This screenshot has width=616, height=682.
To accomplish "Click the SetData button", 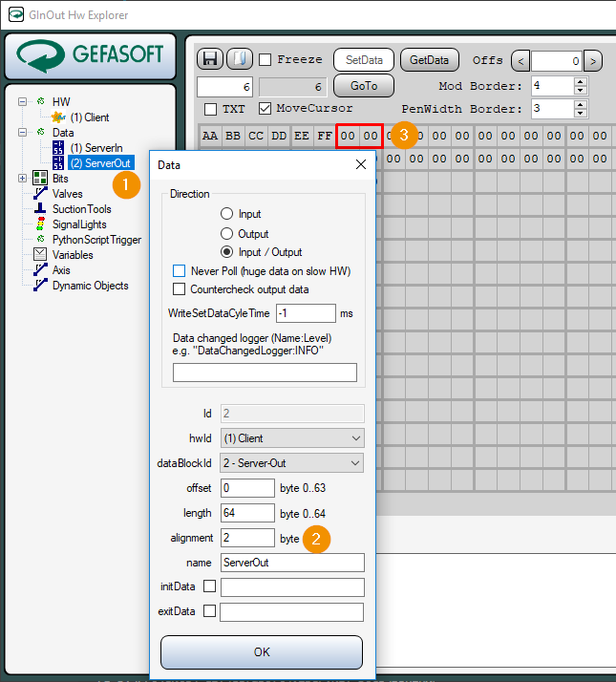I will [364, 59].
